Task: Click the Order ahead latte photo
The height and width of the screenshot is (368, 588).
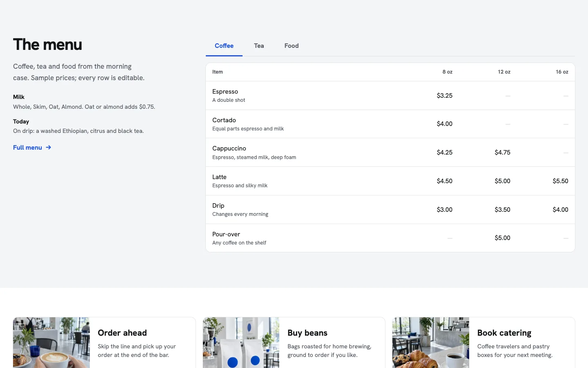Action: click(x=51, y=343)
